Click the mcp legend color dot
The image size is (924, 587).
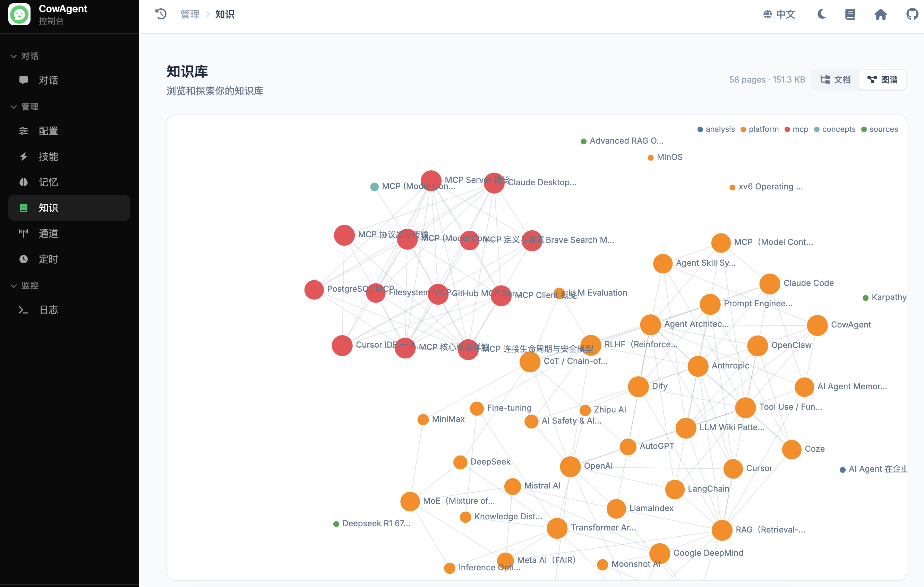787,129
